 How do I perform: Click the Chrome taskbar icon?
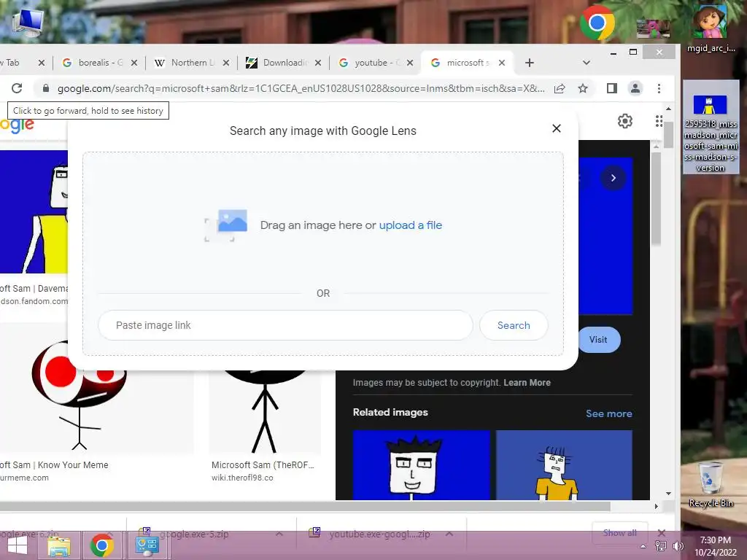101,545
